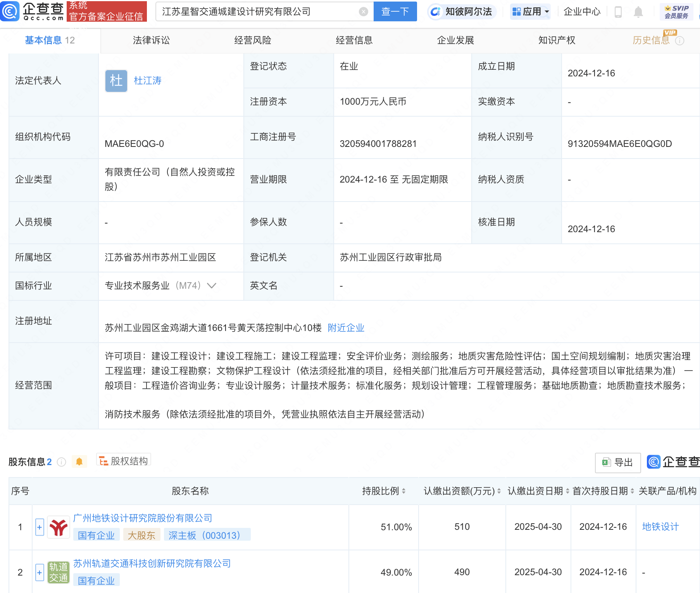Open 知彼阿尔法 AI assistant
This screenshot has height=593, width=700.
pyautogui.click(x=461, y=12)
